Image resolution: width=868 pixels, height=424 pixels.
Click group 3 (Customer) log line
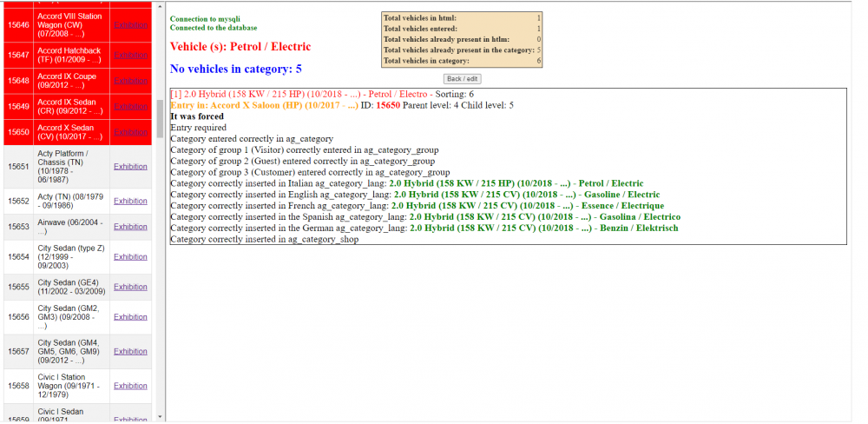coord(310,172)
